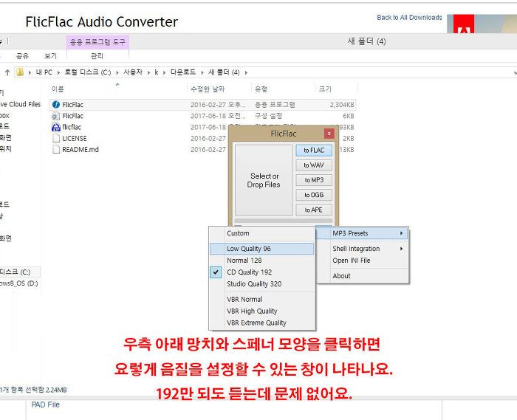Screen dimensions: 517x420
Task: Close the FlicFlac window
Action: tap(329, 134)
